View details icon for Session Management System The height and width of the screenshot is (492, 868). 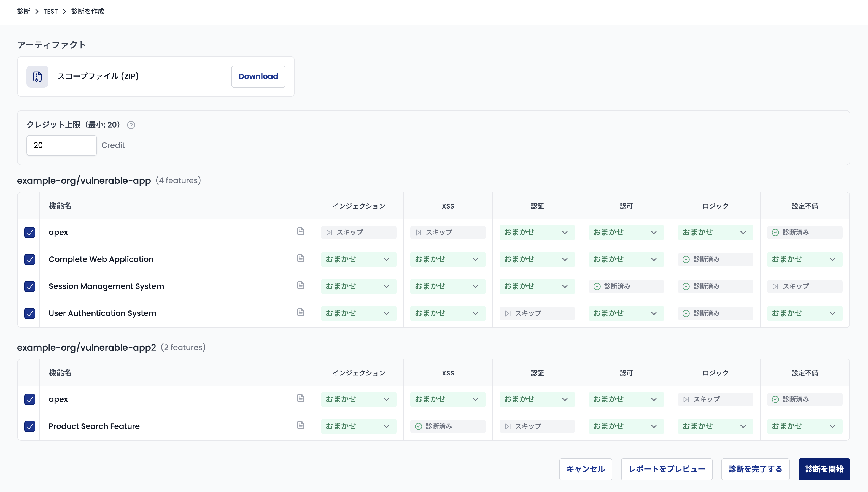tap(300, 286)
